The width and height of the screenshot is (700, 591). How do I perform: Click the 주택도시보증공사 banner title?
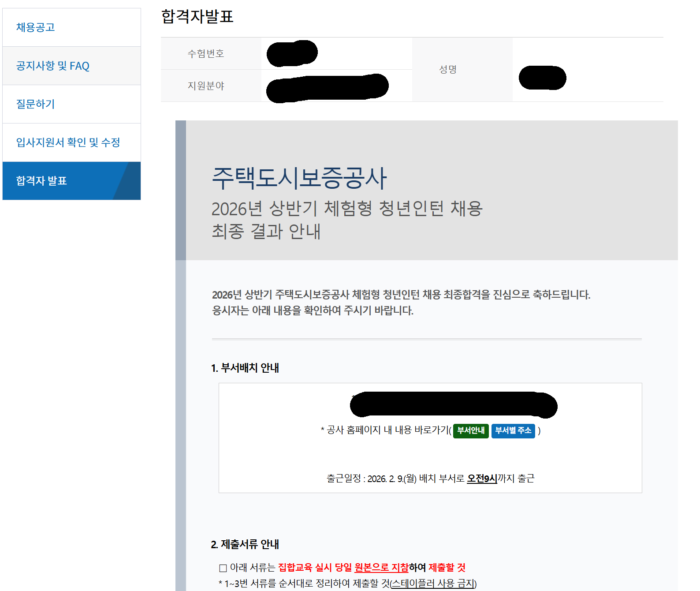click(x=299, y=178)
